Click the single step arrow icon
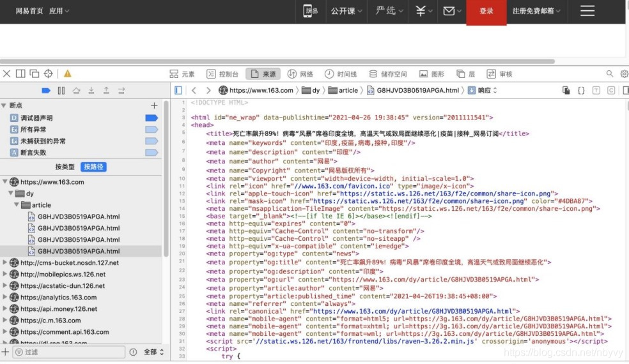The width and height of the screenshot is (629, 364). click(x=121, y=91)
